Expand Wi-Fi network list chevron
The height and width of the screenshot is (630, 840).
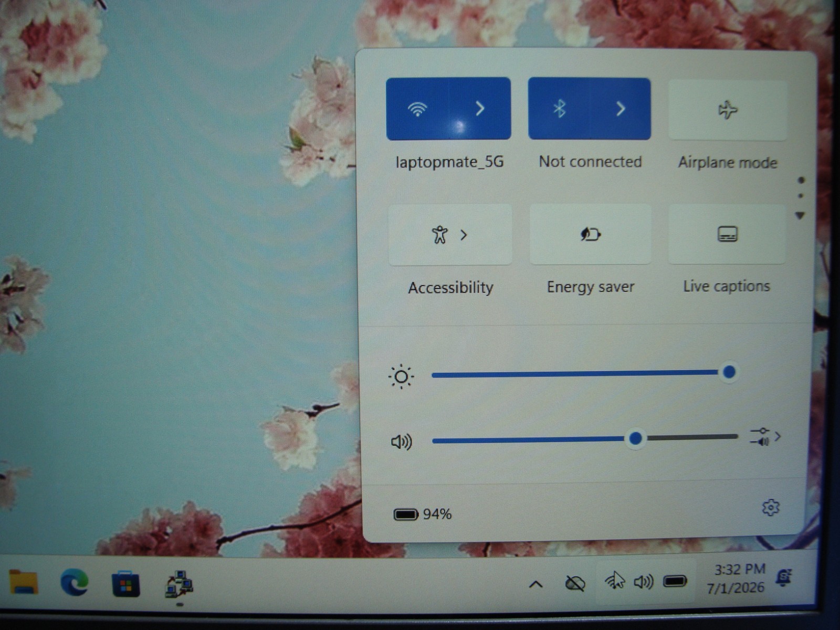(x=480, y=109)
